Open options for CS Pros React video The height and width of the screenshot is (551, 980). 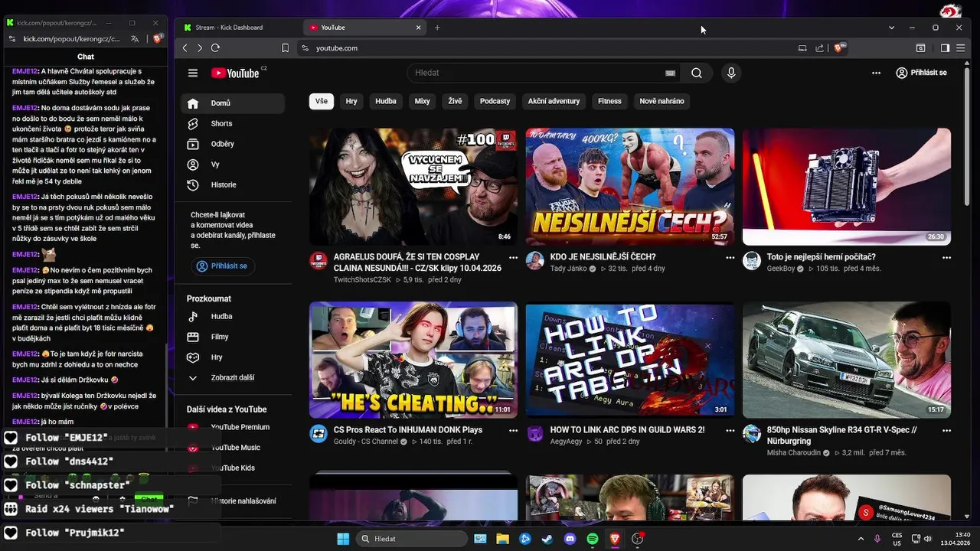513,431
